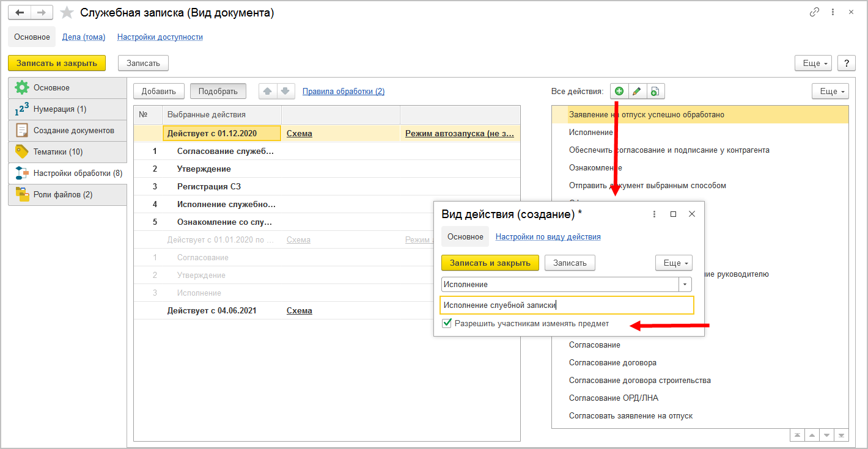Edit action type with the pencil icon
Screen dimensions: 868x449
click(x=637, y=92)
